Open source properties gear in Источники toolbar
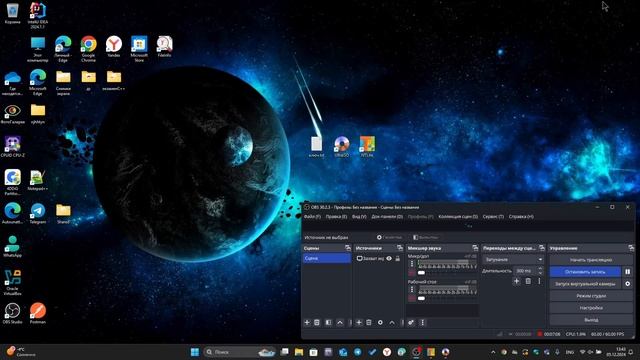Viewport: 640px width, 360px height. point(380,322)
